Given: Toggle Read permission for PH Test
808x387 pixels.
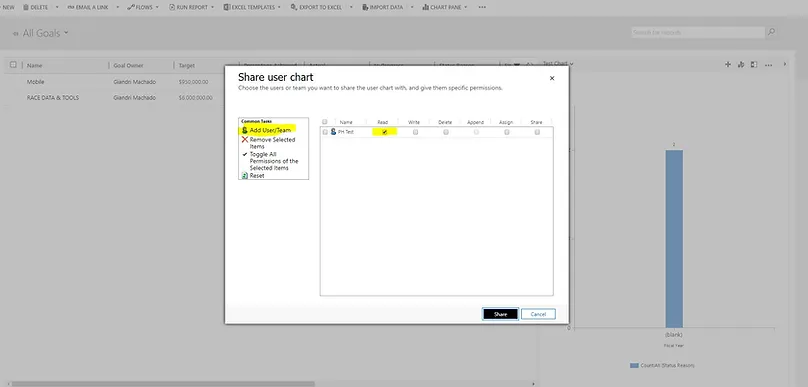Looking at the screenshot, I should pyautogui.click(x=384, y=132).
